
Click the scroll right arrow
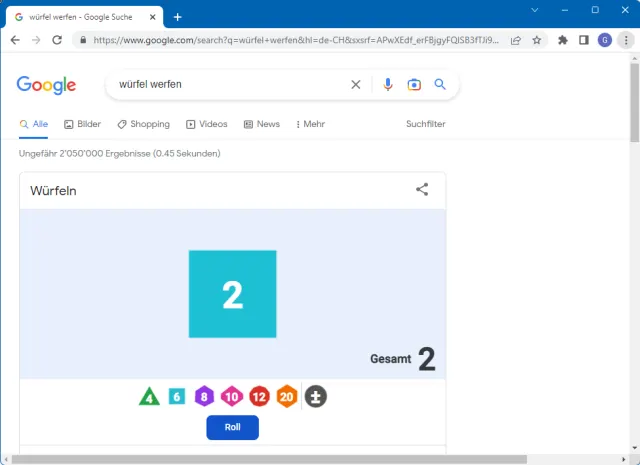click(x=623, y=459)
